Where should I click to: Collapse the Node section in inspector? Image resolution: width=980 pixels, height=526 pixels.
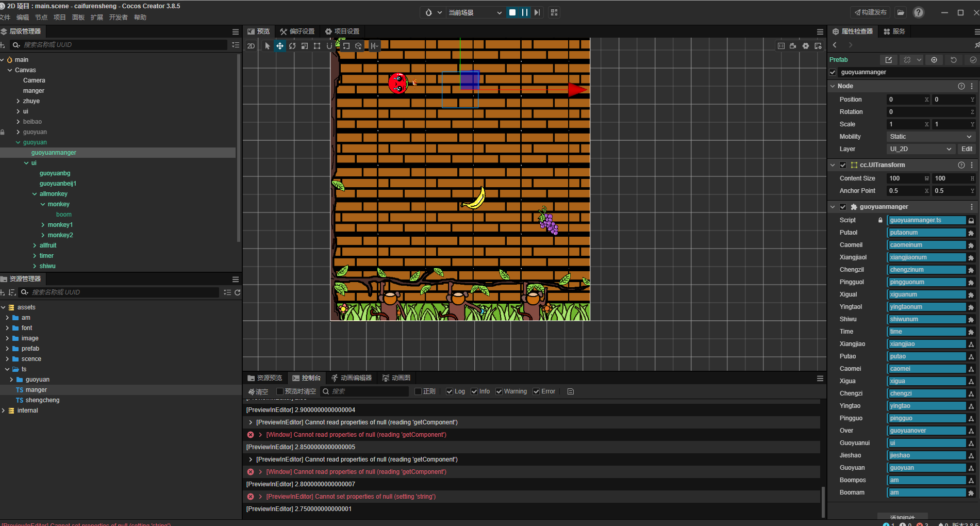[x=833, y=86]
